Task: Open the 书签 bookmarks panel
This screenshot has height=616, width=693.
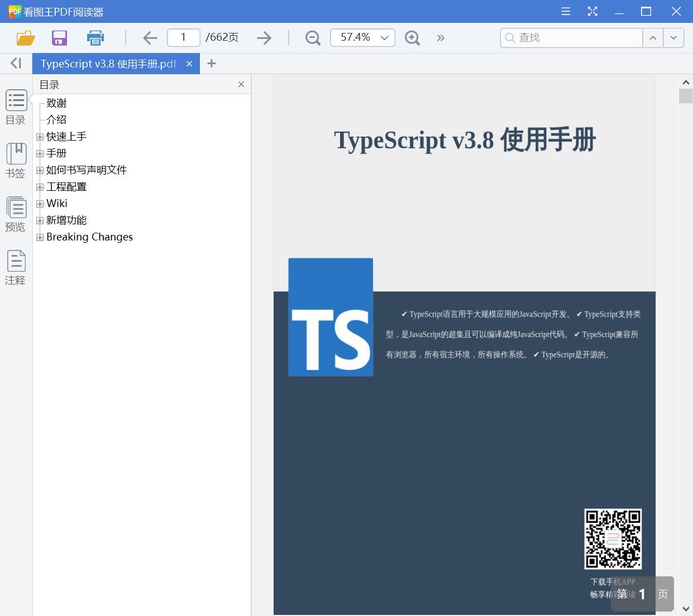Action: [x=16, y=161]
